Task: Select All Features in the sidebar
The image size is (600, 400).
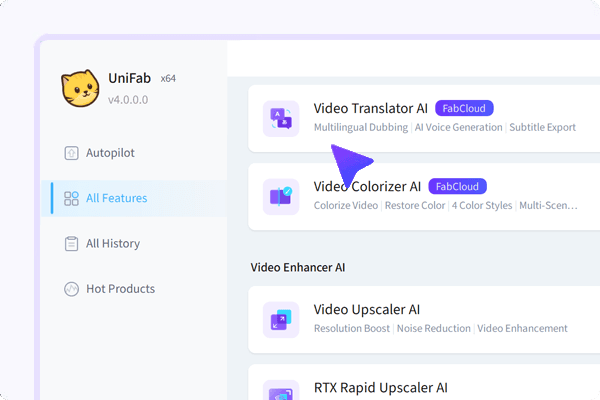Action: [x=116, y=198]
